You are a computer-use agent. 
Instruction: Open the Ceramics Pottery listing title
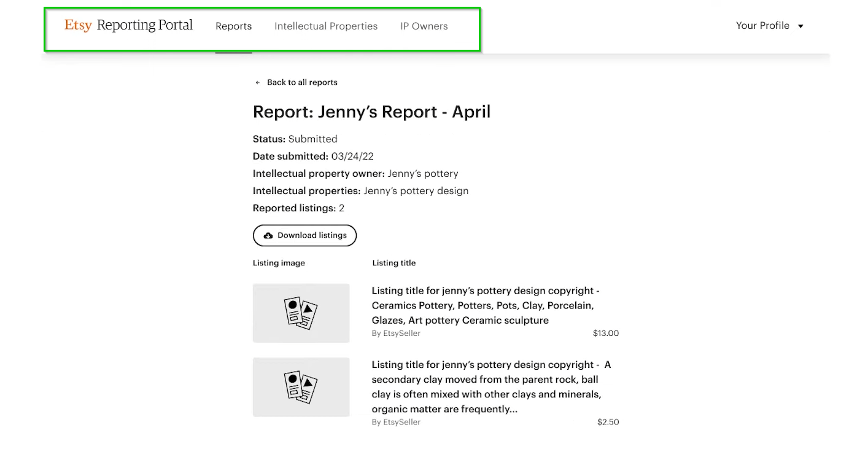click(x=485, y=305)
